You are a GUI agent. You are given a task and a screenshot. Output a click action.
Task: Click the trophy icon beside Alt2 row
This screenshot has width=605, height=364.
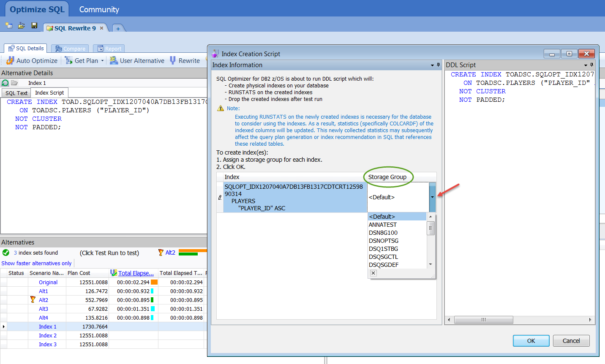(33, 299)
